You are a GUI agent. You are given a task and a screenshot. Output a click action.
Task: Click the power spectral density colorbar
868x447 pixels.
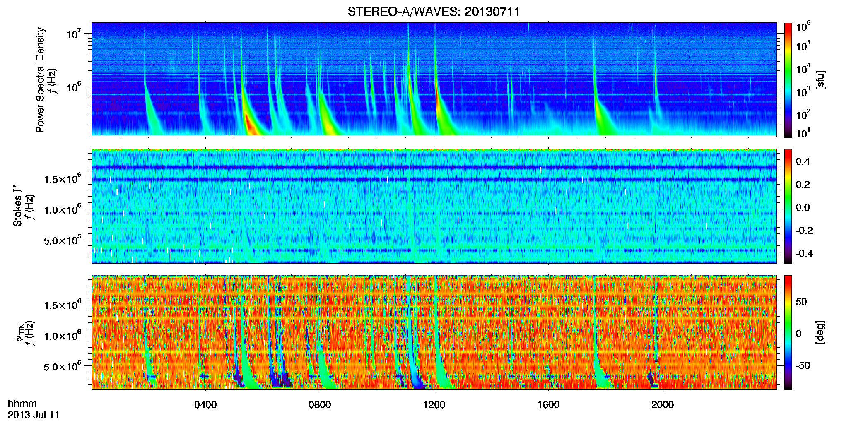[x=788, y=80]
